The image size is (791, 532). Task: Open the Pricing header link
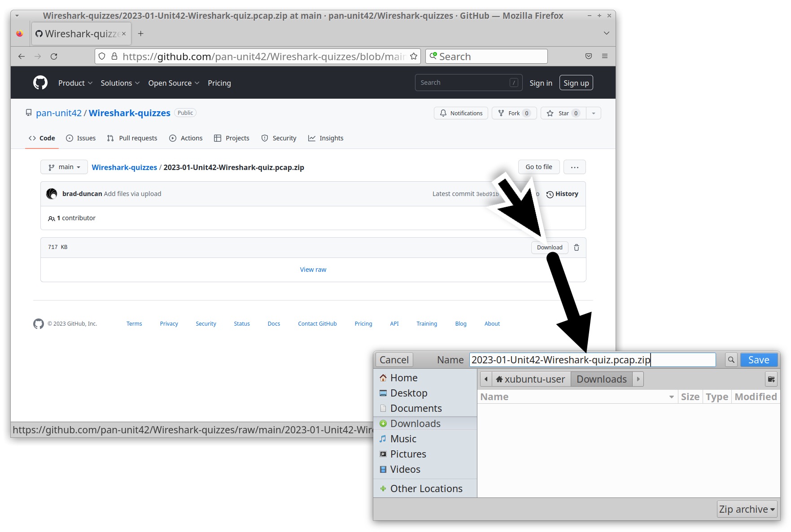pyautogui.click(x=219, y=83)
